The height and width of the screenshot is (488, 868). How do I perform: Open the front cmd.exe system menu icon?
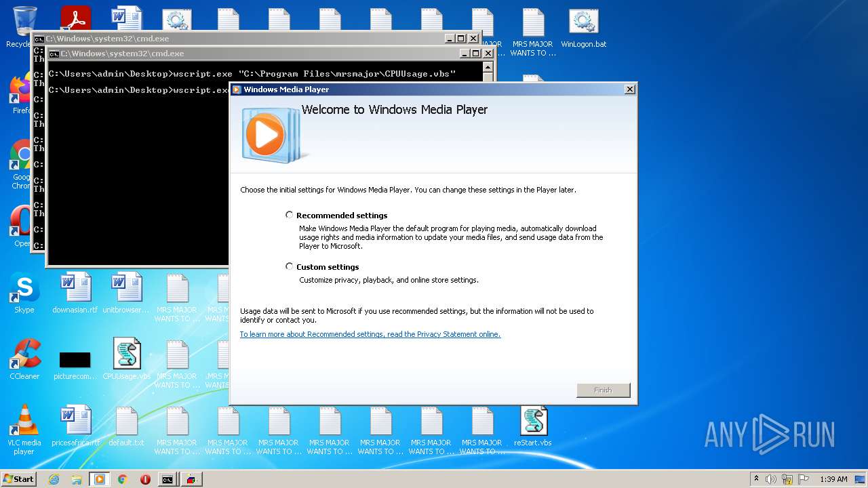[54, 54]
